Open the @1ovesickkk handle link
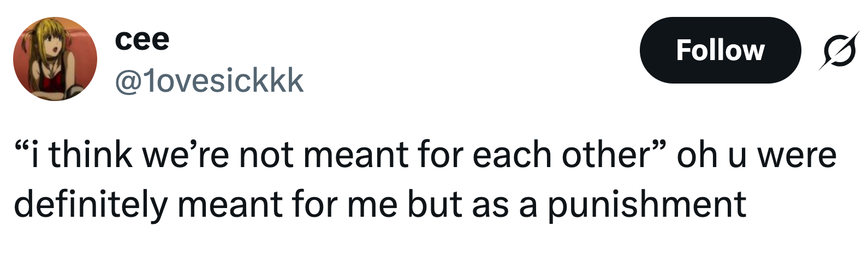Image resolution: width=868 pixels, height=261 pixels. 209,81
